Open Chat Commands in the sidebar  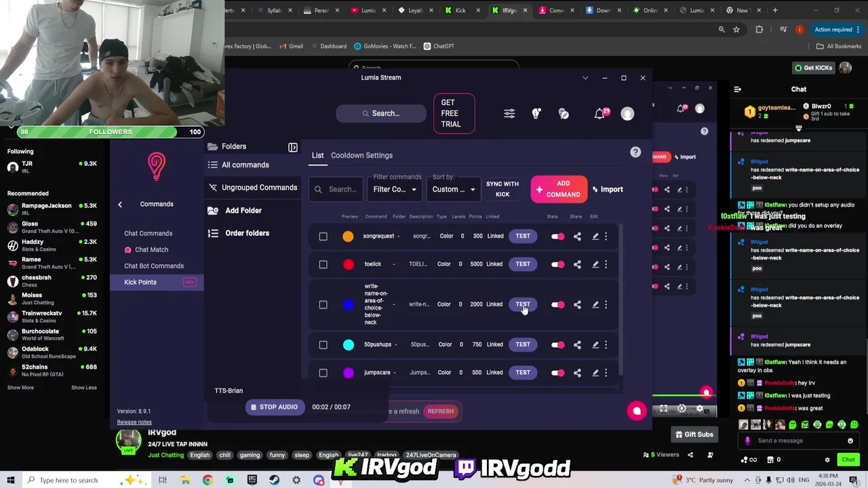point(148,233)
